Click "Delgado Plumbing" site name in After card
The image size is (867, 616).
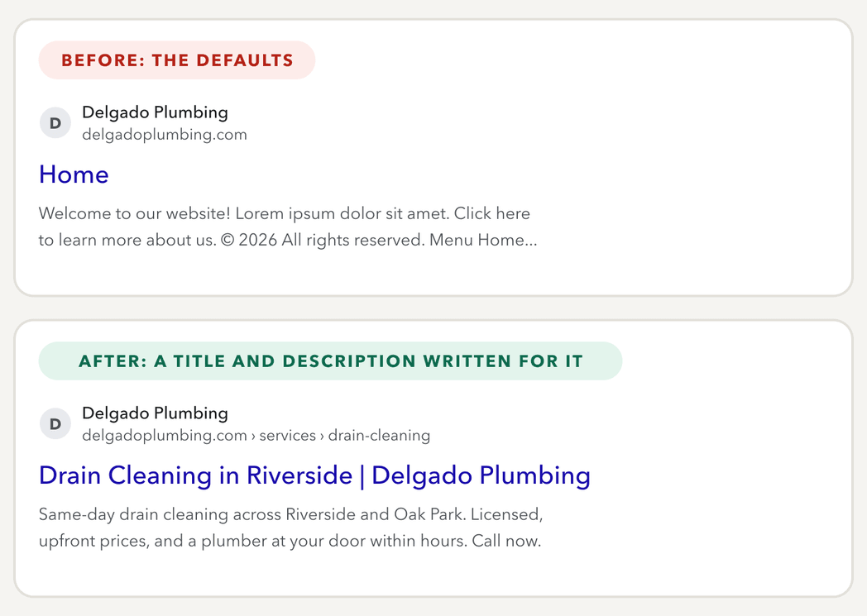[155, 413]
